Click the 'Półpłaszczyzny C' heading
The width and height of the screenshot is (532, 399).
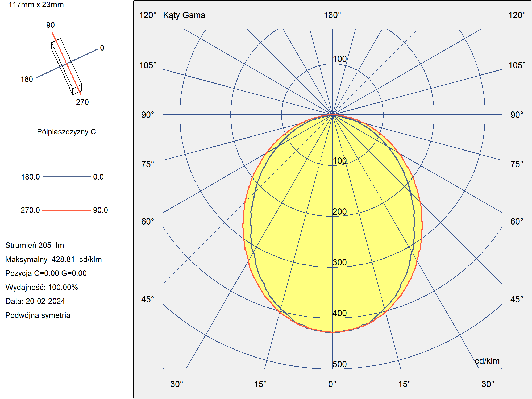(66, 132)
